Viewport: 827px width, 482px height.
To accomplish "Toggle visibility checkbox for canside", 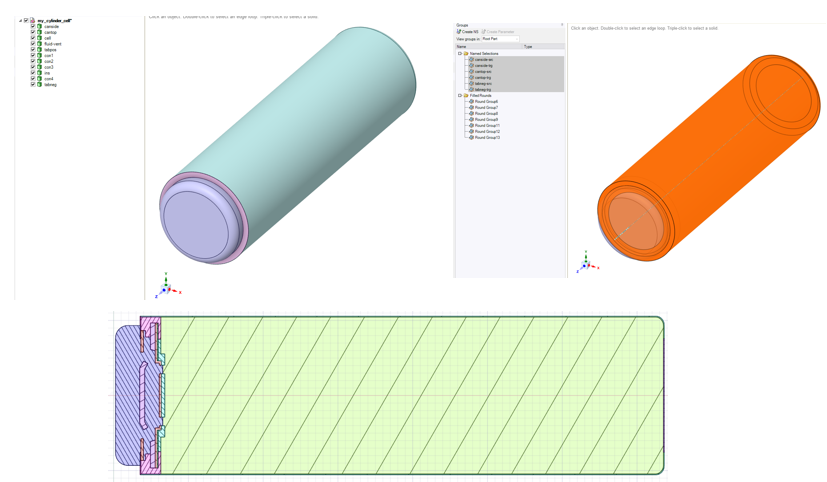I will tap(33, 26).
